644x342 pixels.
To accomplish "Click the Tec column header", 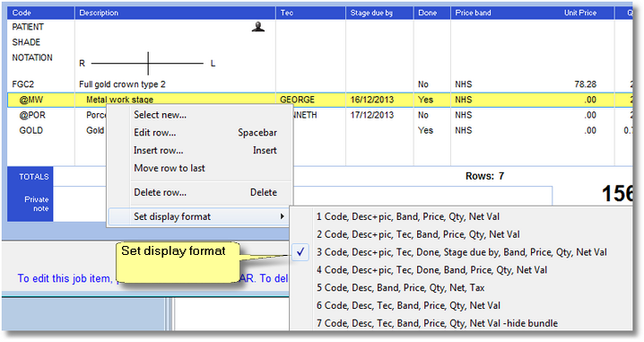I will tap(310, 13).
